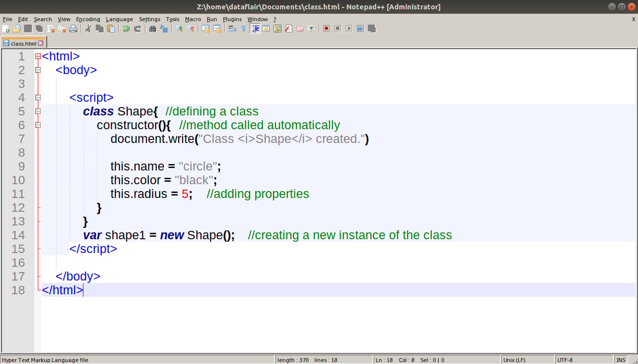
Task: Start recording a macro
Action: point(326,28)
